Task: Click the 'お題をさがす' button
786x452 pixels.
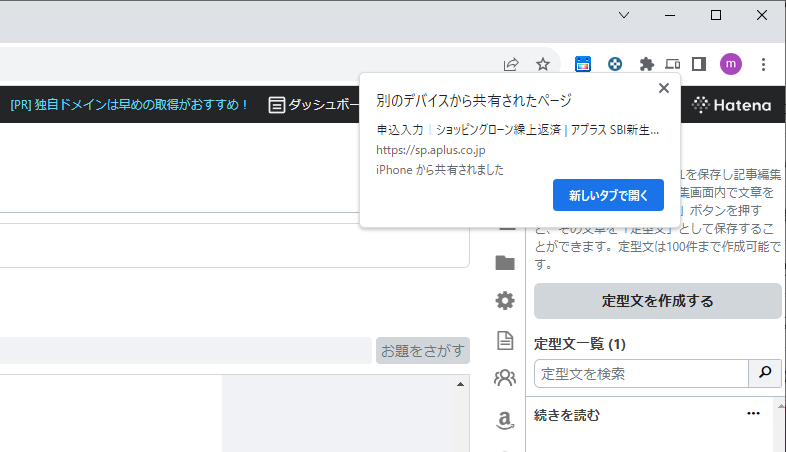Action: point(423,351)
